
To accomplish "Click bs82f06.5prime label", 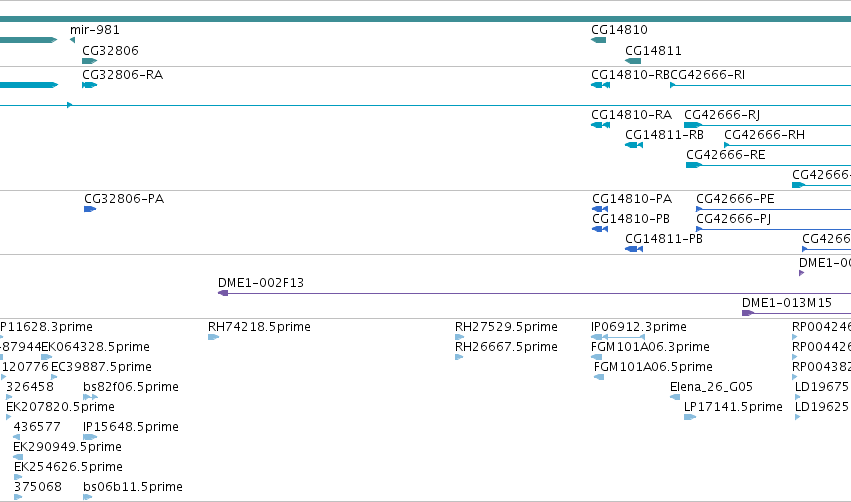I will pyautogui.click(x=131, y=387).
